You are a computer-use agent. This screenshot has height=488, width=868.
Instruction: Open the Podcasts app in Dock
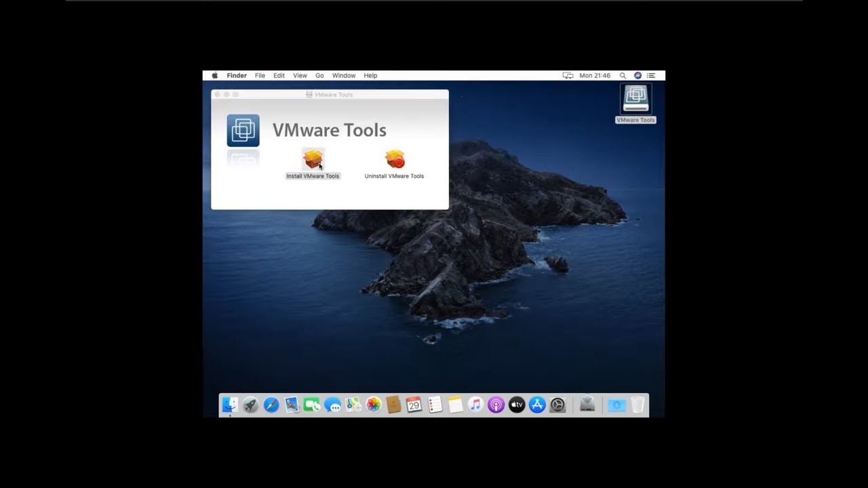point(496,405)
